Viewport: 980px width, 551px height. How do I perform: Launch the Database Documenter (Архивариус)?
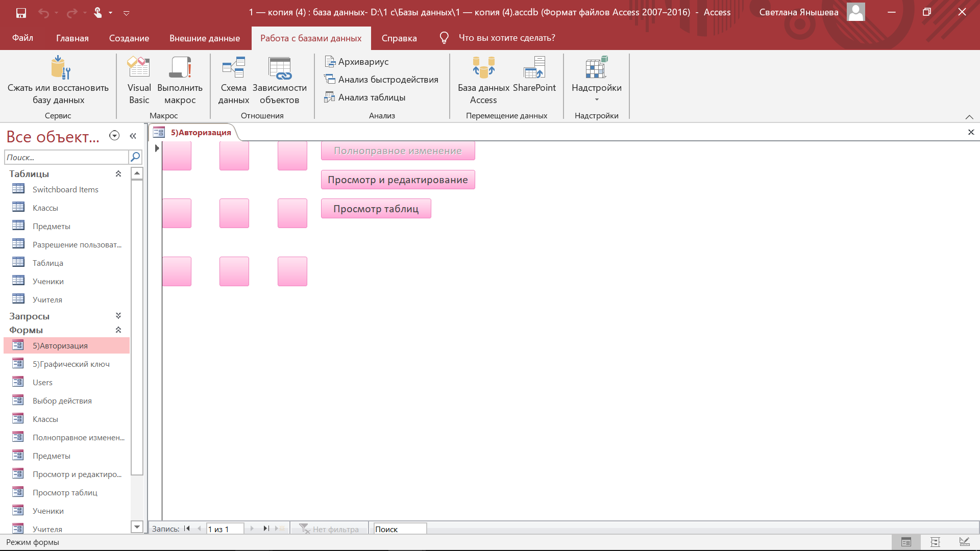357,62
